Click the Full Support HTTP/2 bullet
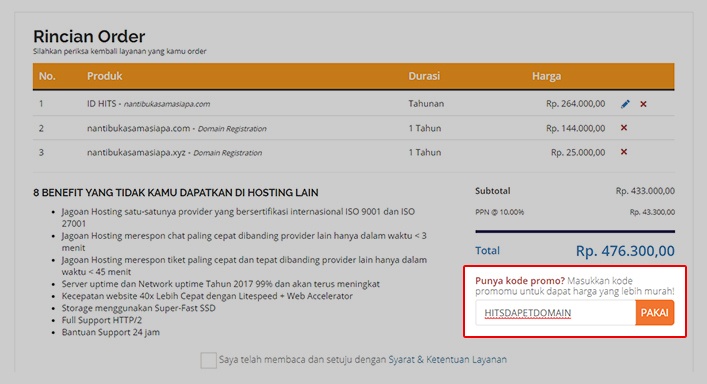This screenshot has width=707, height=384. [102, 320]
